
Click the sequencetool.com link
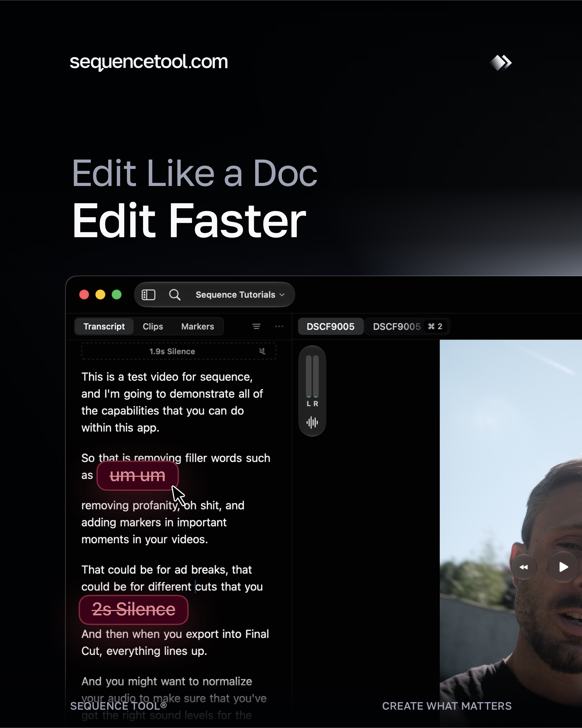[x=148, y=62]
